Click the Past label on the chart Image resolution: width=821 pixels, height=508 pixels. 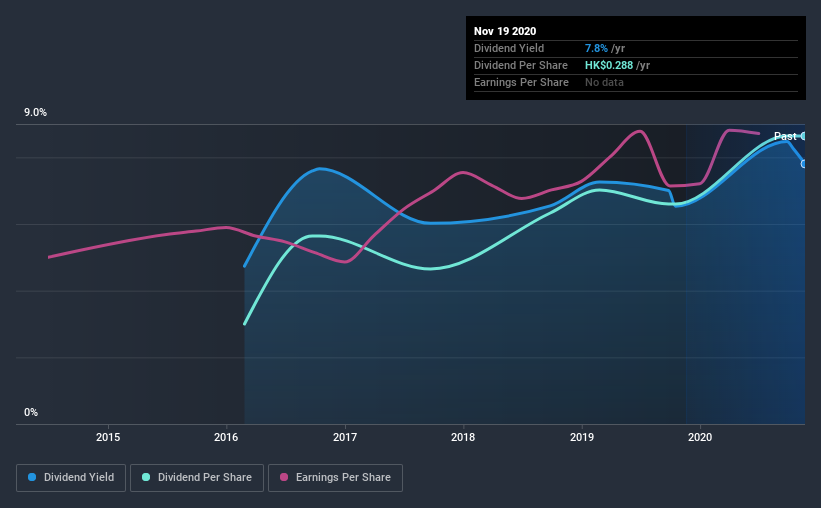pos(785,136)
